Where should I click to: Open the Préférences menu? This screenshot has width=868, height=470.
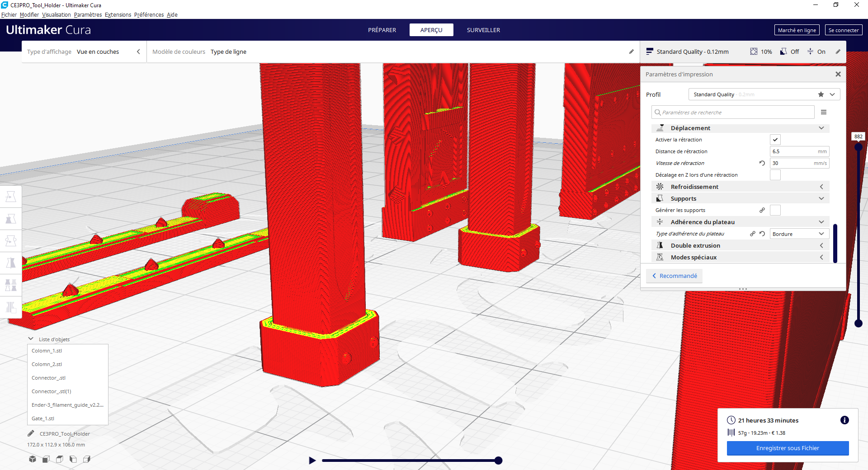tap(149, 15)
